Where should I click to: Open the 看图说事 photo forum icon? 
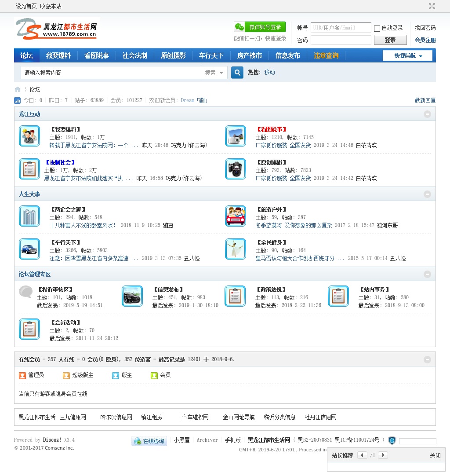pyautogui.click(x=236, y=136)
